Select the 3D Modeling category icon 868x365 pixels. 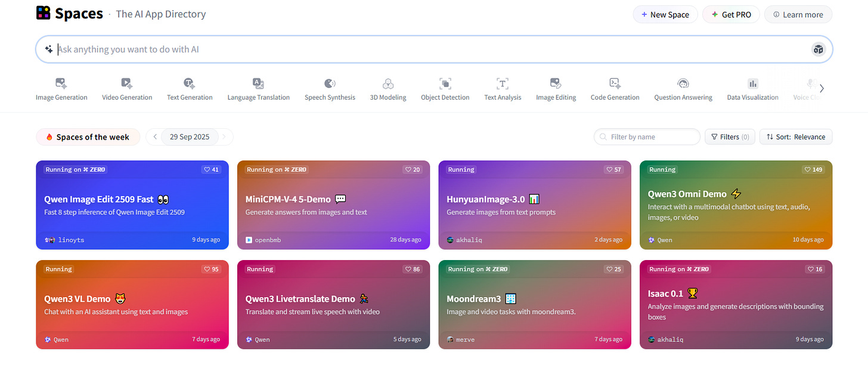pyautogui.click(x=388, y=83)
